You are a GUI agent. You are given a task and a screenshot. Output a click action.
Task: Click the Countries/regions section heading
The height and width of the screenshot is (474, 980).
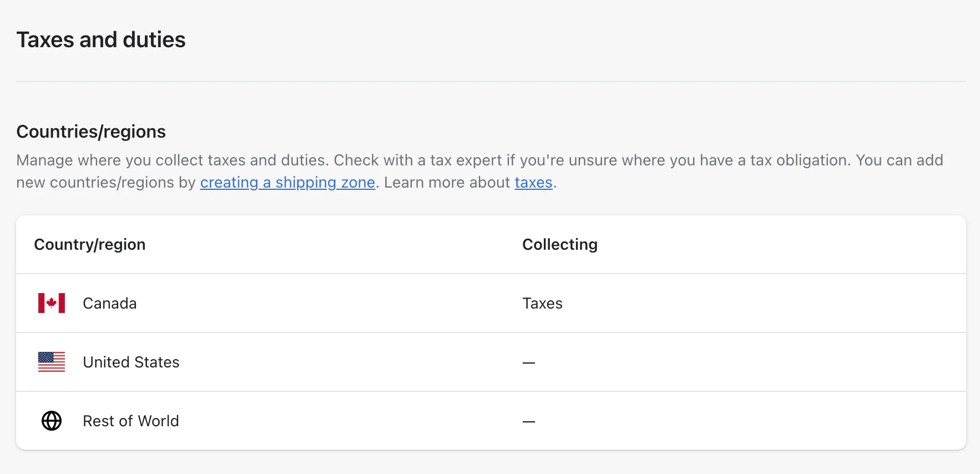91,132
